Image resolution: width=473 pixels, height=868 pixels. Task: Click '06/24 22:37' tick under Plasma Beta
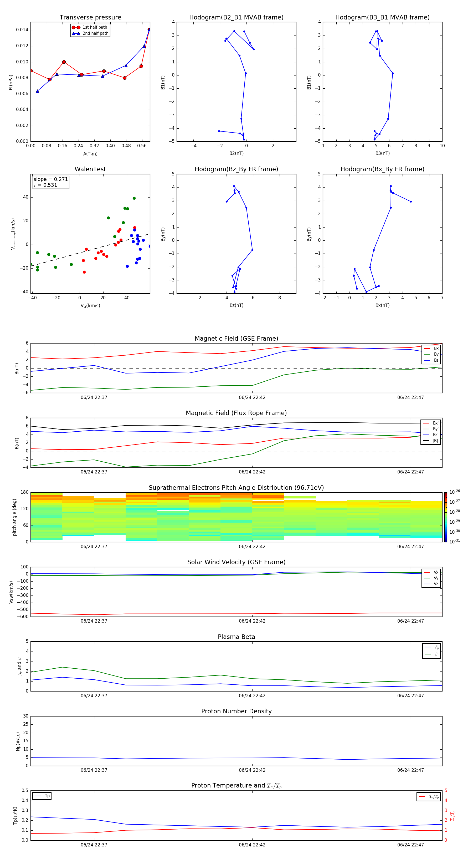click(x=94, y=696)
